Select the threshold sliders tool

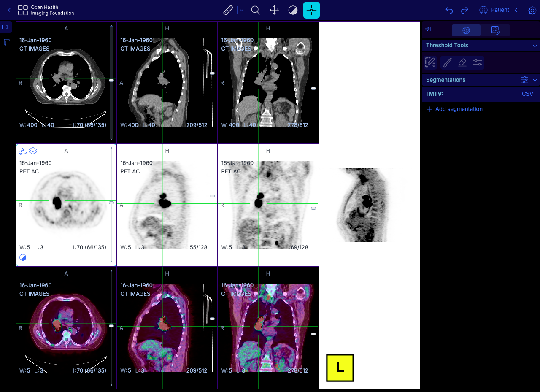pos(478,62)
